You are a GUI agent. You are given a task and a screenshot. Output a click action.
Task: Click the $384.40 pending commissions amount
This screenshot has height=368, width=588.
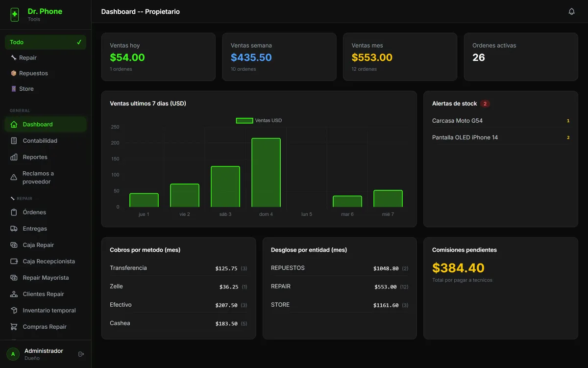[458, 268]
